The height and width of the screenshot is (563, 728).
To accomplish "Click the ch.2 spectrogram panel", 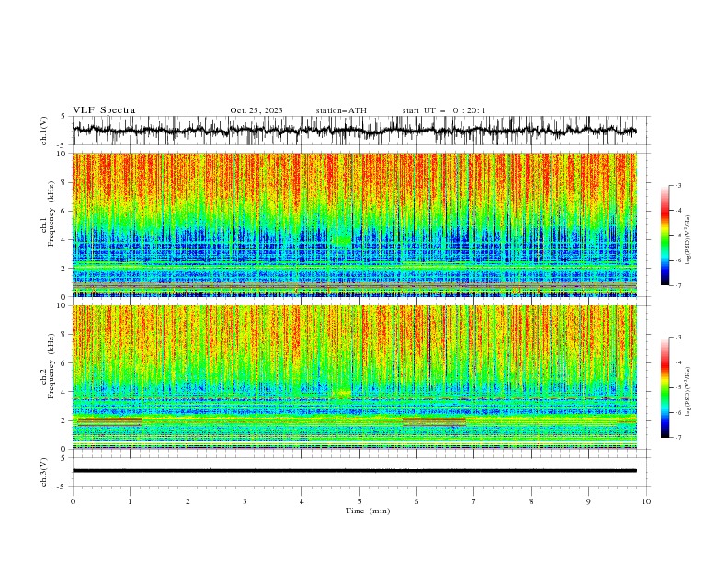I will point(355,377).
